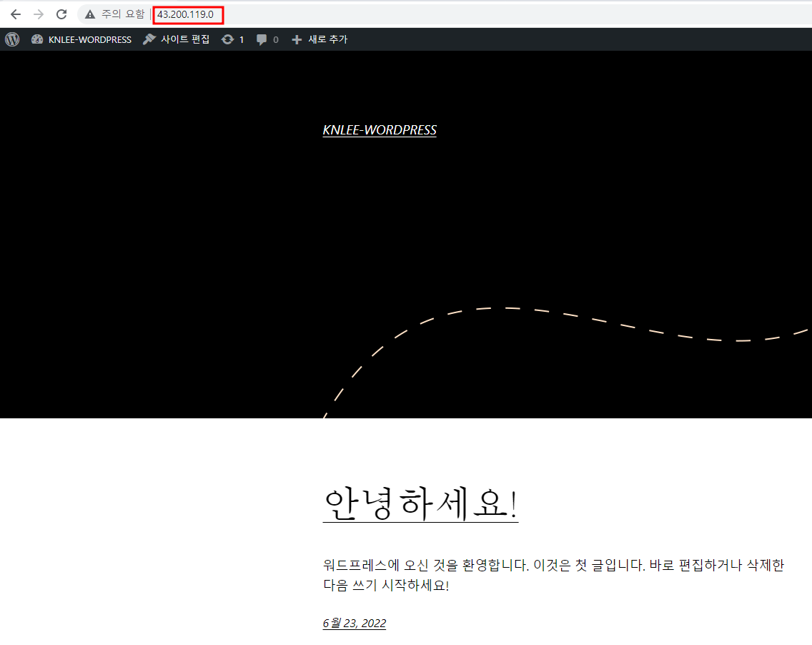Open the WordPress logo menu

click(12, 39)
